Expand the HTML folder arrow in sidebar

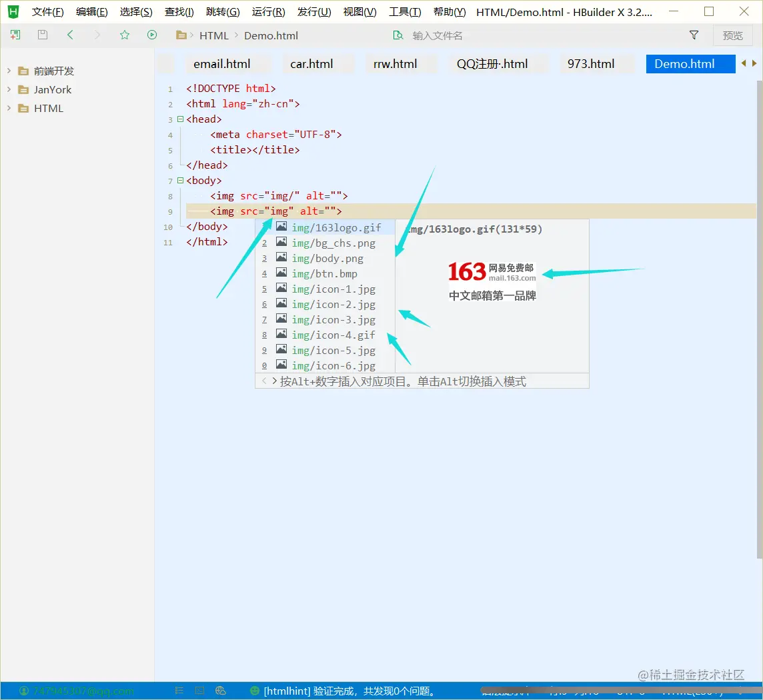click(9, 108)
